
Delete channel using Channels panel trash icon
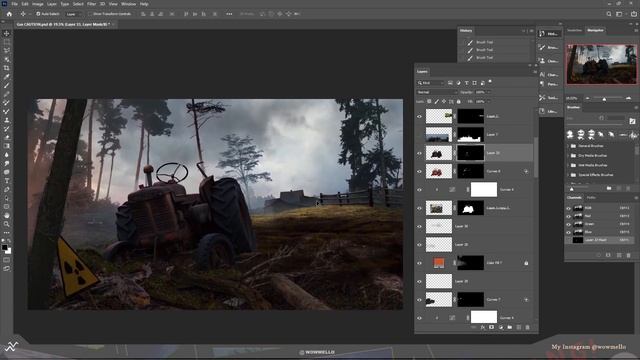click(x=629, y=255)
